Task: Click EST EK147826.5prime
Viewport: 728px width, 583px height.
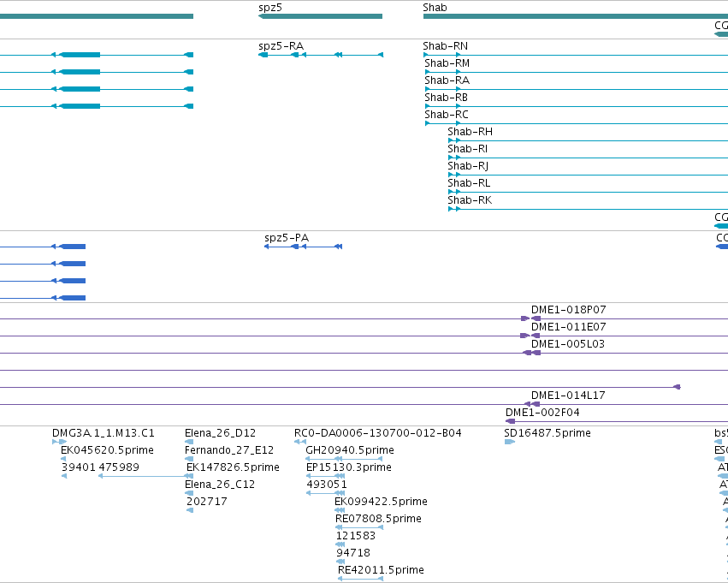Action: [233, 467]
